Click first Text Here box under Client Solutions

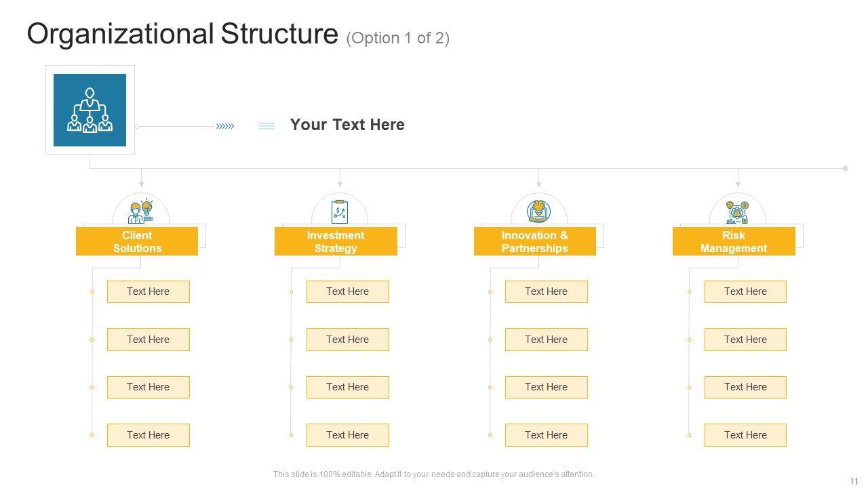click(x=148, y=291)
